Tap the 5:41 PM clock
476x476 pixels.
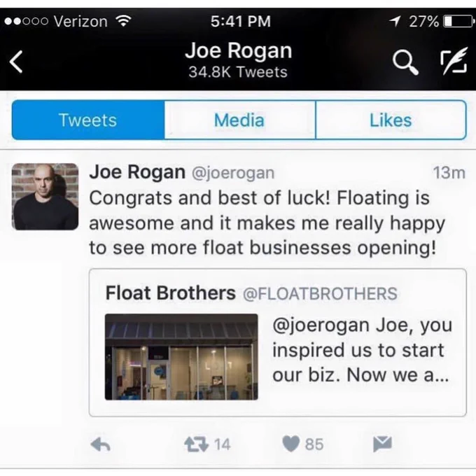240,21
